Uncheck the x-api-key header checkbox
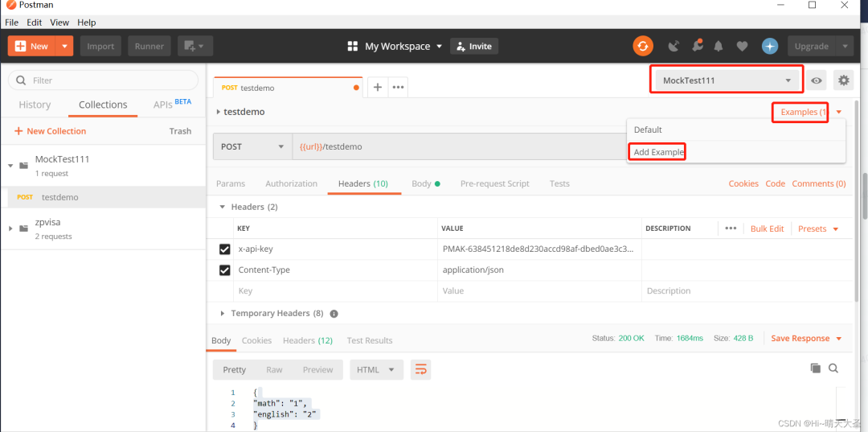Screen dimensions: 868x432 tap(225, 249)
